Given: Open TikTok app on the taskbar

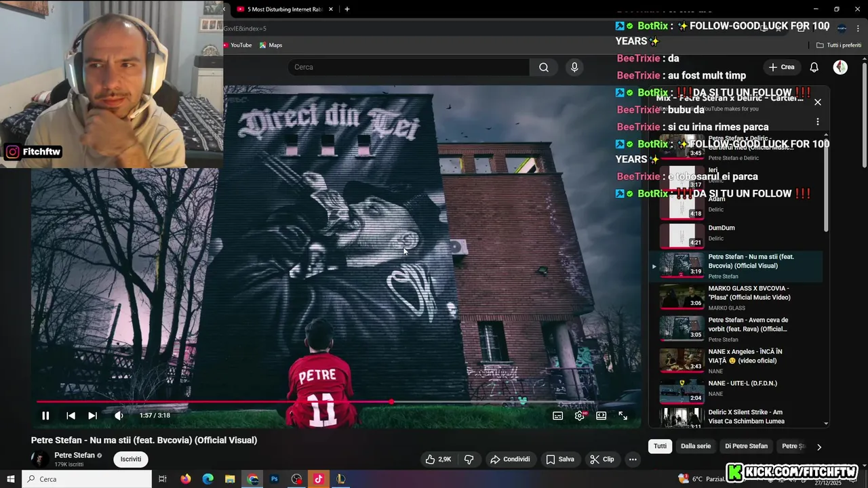Looking at the screenshot, I should (x=319, y=479).
